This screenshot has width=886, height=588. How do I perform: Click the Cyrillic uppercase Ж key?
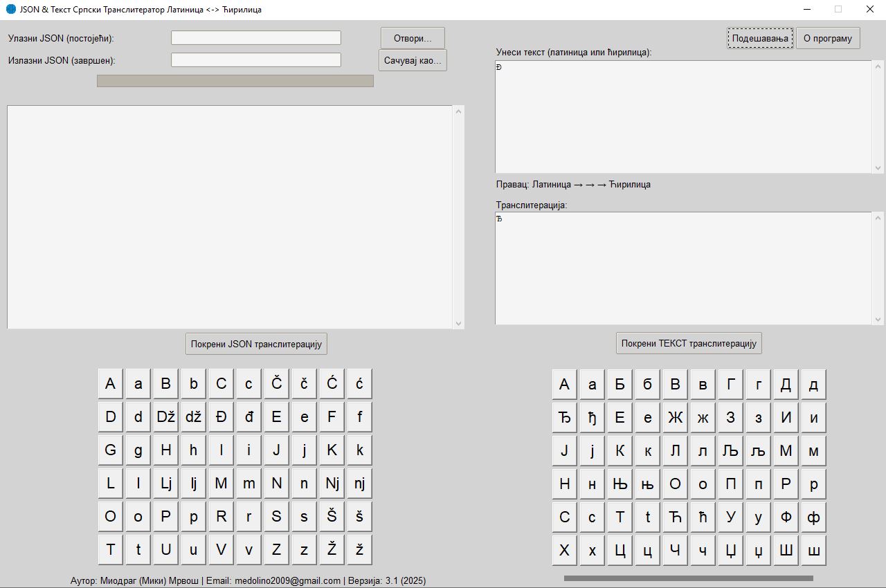(x=675, y=417)
